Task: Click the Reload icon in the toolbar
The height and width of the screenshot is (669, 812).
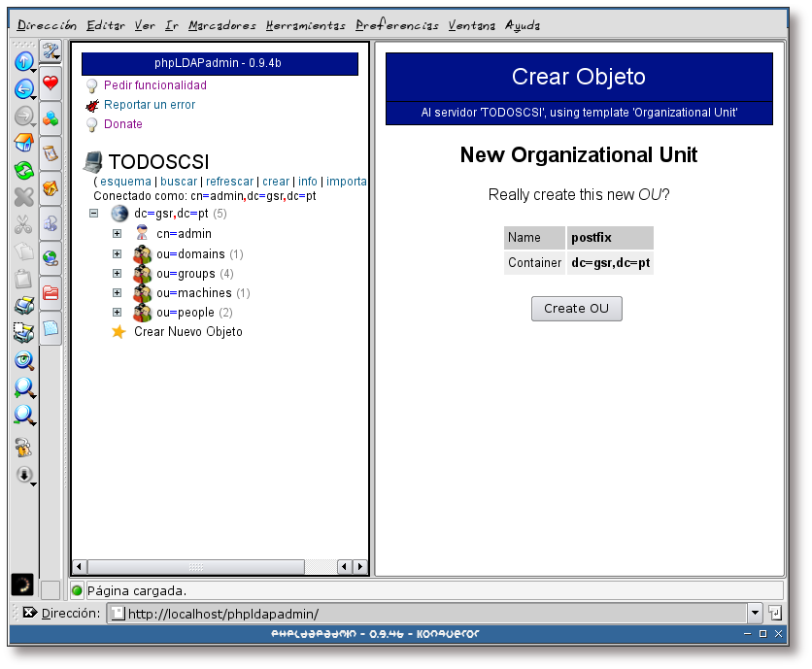Action: click(x=24, y=168)
